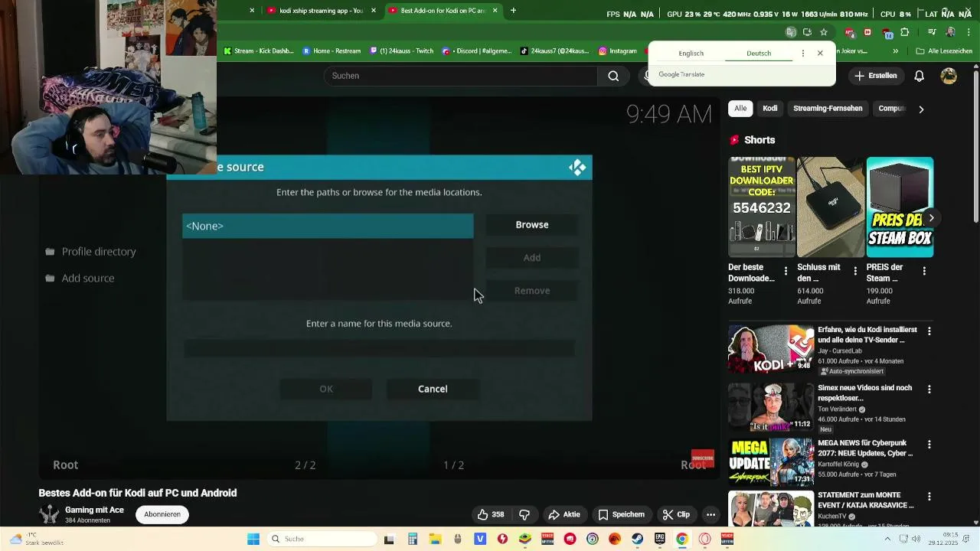
Task: Click the Speichern save button
Action: (x=622, y=514)
